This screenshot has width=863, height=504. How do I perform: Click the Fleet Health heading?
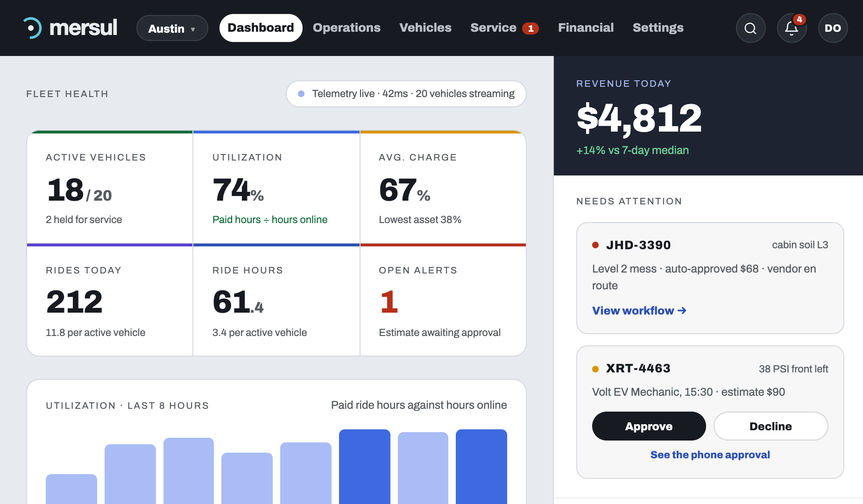pyautogui.click(x=67, y=94)
